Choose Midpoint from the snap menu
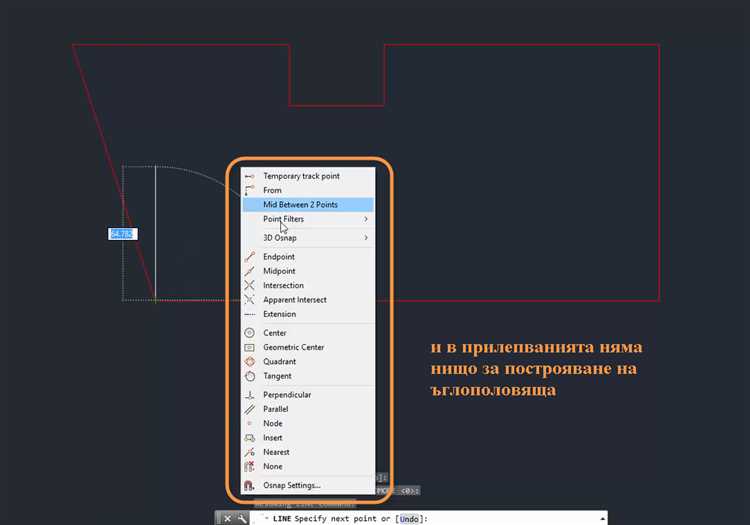The width and height of the screenshot is (750, 525). 308,271
